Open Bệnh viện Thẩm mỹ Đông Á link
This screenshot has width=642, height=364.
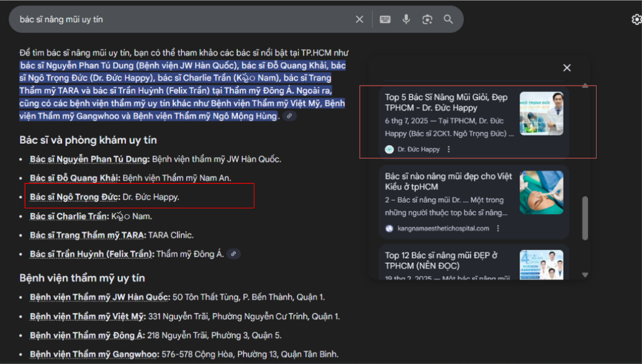click(x=87, y=335)
